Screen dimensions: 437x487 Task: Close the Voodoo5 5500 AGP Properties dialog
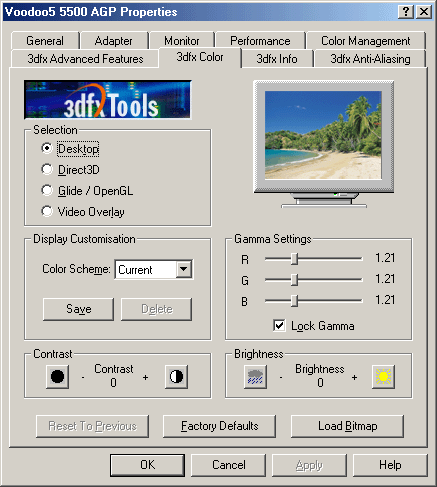(x=424, y=12)
